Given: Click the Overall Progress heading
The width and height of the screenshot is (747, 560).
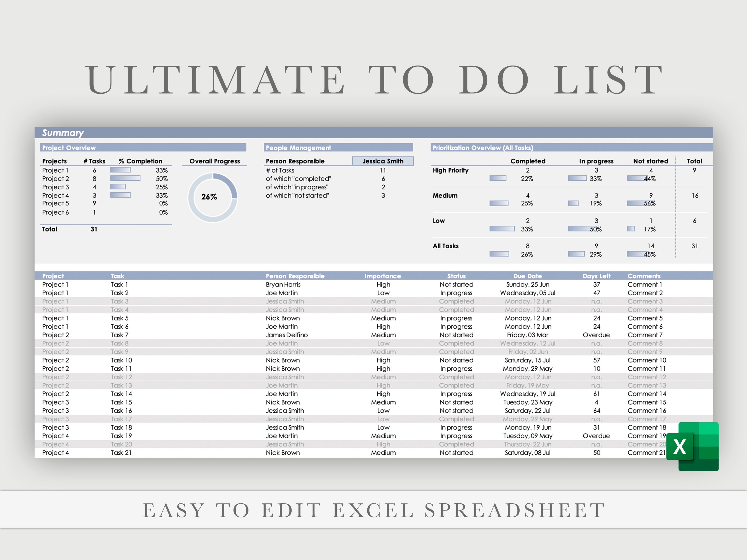Looking at the screenshot, I should pos(214,161).
